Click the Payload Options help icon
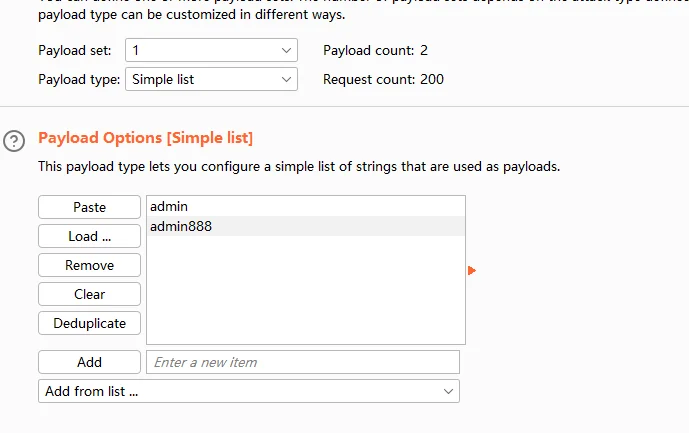Screen dimensions: 689x433 tap(14, 141)
